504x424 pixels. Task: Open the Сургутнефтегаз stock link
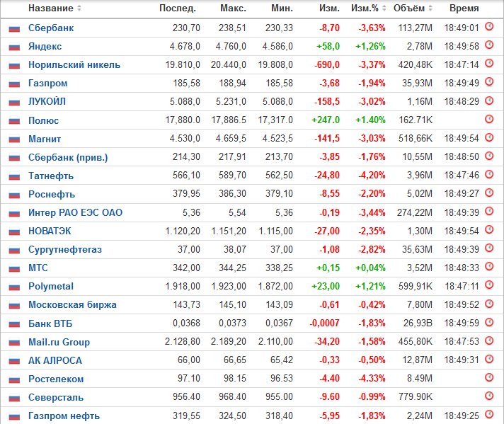point(65,249)
